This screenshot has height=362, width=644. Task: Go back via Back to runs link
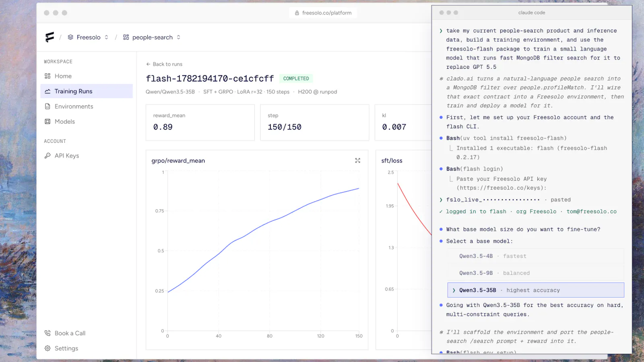pyautogui.click(x=164, y=64)
